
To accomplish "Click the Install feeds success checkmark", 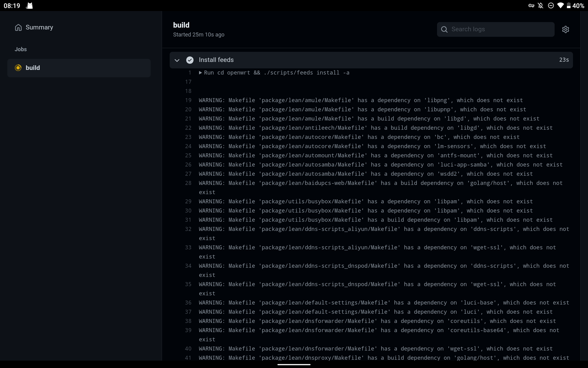I will pos(190,60).
